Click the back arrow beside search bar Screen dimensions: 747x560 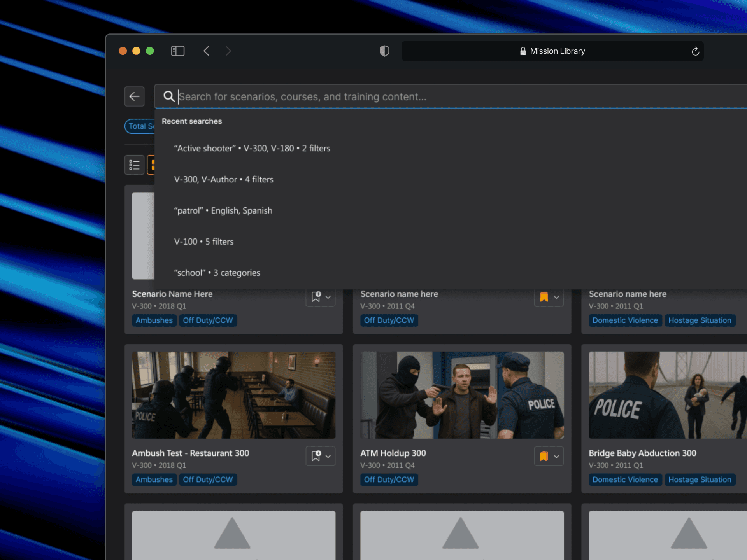134,96
